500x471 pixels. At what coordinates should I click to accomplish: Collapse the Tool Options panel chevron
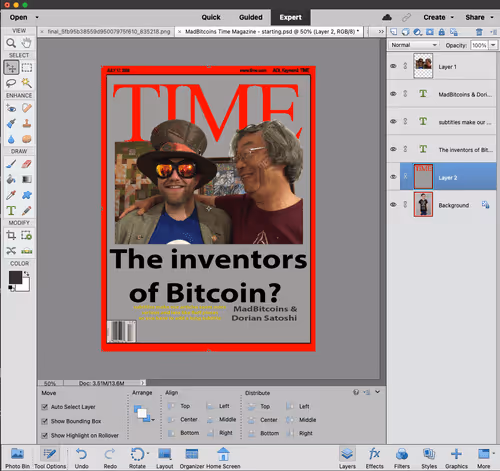(377, 392)
